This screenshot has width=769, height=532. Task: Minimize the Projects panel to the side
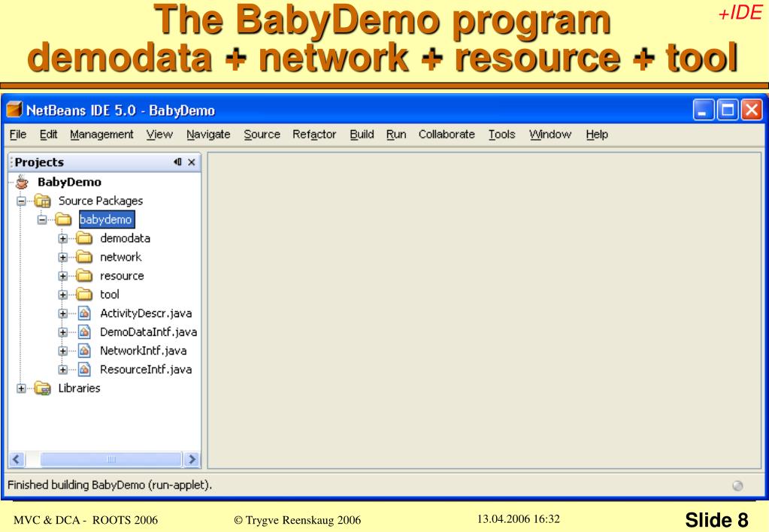tap(177, 162)
